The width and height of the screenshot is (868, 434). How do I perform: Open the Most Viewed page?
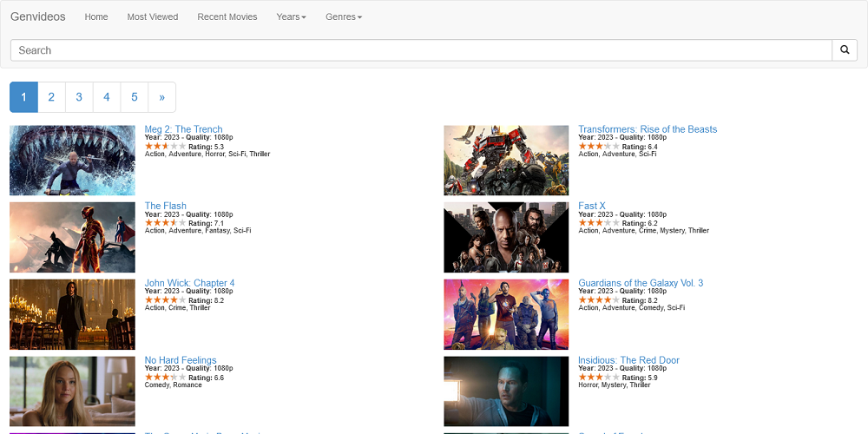tap(153, 16)
